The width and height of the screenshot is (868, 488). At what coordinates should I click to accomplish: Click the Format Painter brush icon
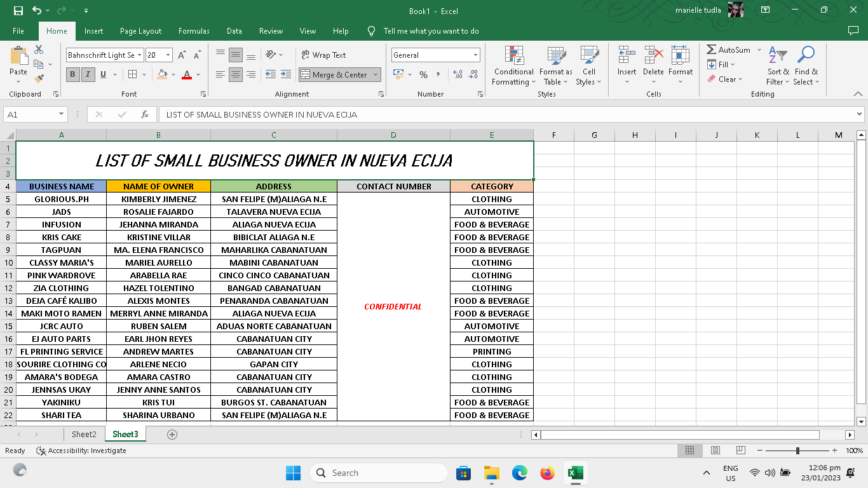pyautogui.click(x=39, y=79)
